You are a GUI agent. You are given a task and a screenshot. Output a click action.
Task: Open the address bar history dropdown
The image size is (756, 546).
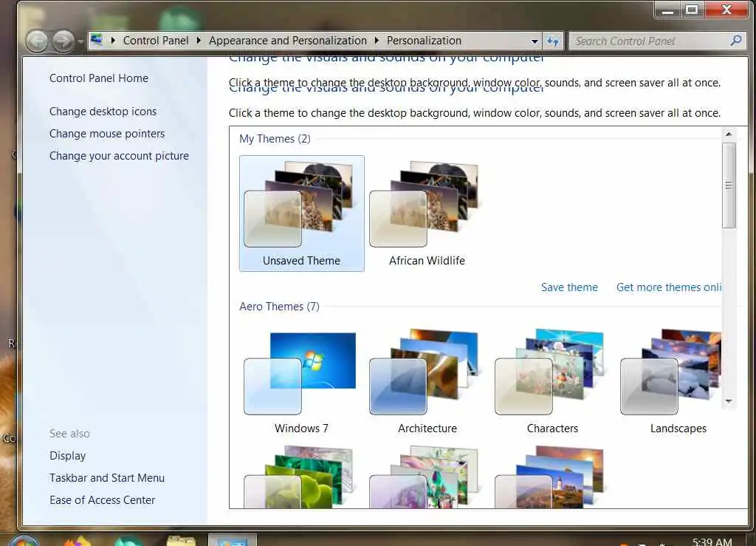click(x=535, y=41)
